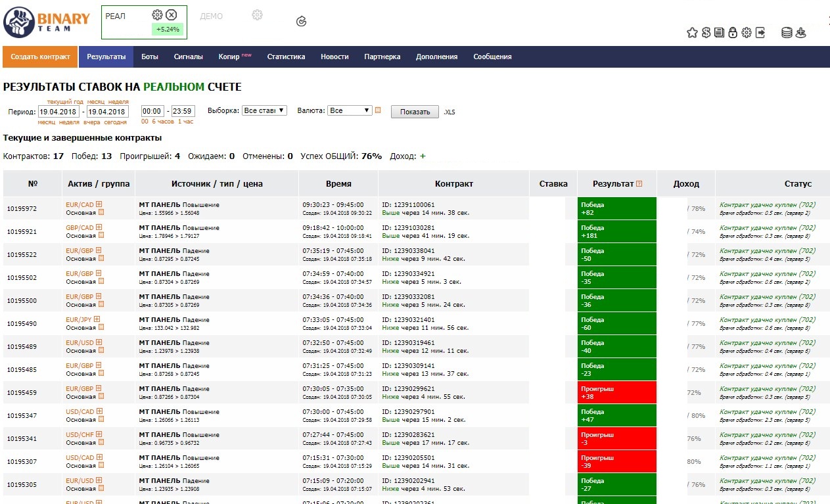Click the dollar sign icon in header
Screen dimensions: 830x504
point(706,33)
